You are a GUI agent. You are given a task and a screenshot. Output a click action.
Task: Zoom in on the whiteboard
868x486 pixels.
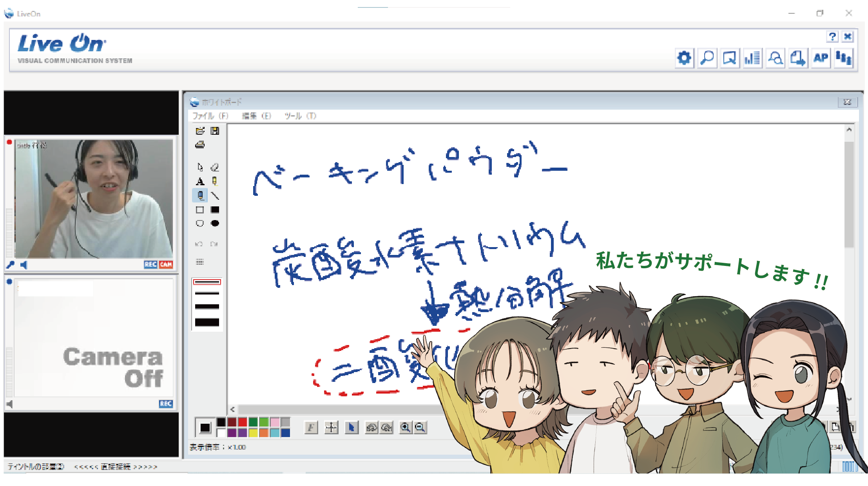click(405, 427)
